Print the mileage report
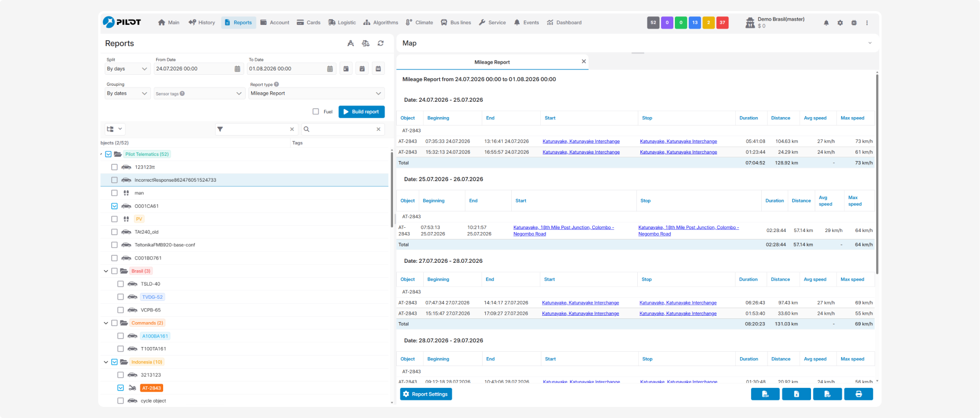980x418 pixels. point(859,394)
